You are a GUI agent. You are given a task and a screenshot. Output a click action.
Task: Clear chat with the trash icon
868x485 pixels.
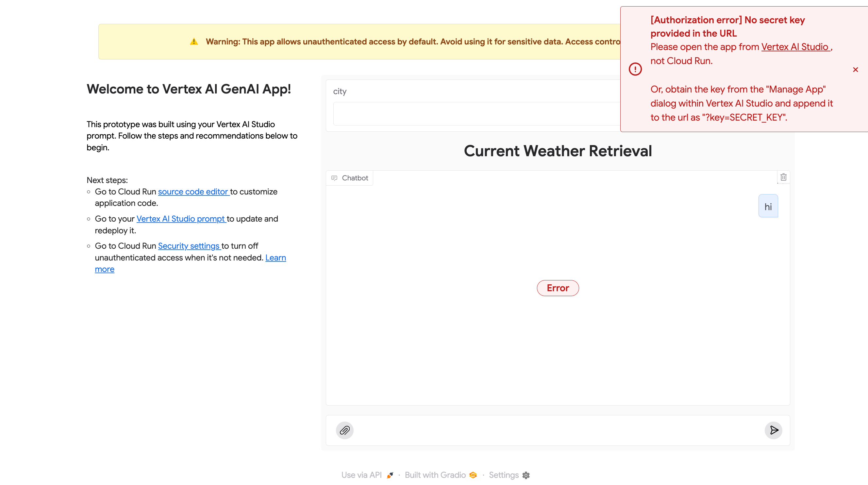tap(783, 177)
